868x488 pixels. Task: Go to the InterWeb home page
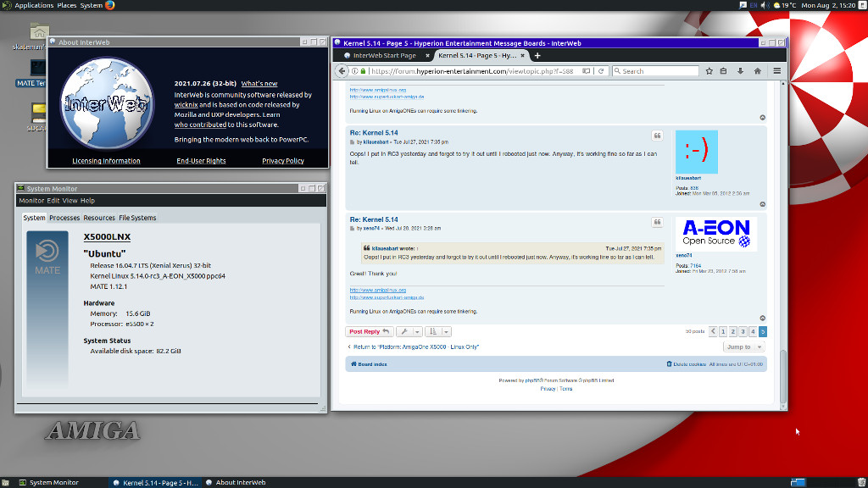[757, 71]
